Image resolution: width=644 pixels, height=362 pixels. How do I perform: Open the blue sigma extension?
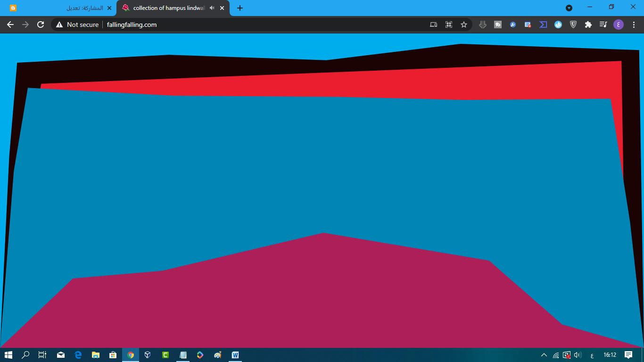point(543,25)
